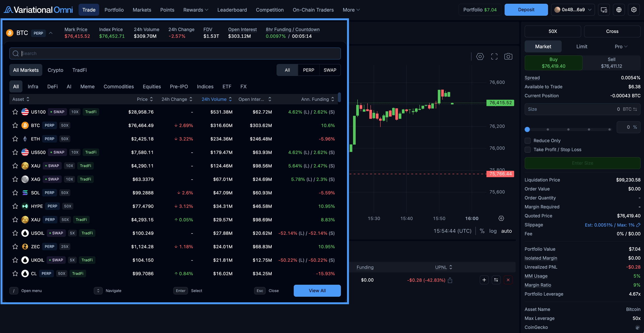The height and width of the screenshot is (333, 644).
Task: Expand the Rewards dropdown menu
Action: click(x=196, y=10)
